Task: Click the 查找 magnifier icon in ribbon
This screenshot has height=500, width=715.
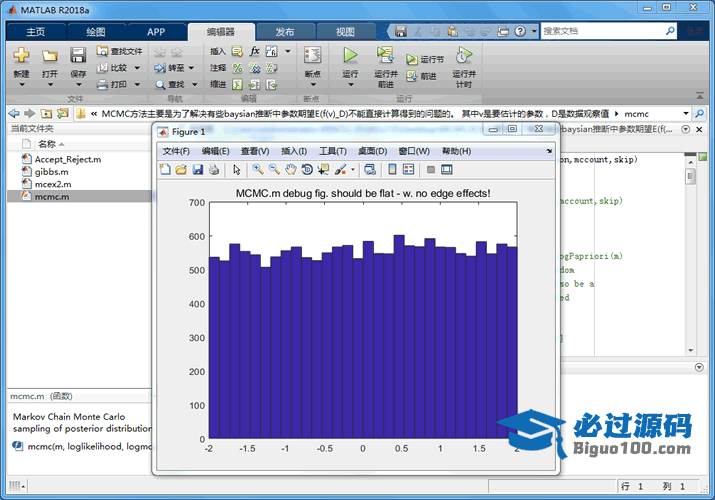Action: [160, 85]
